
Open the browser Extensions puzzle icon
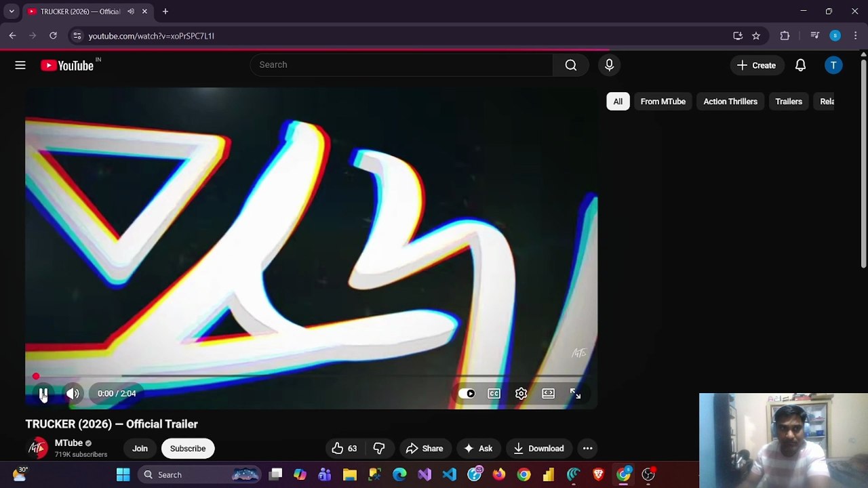(x=785, y=36)
